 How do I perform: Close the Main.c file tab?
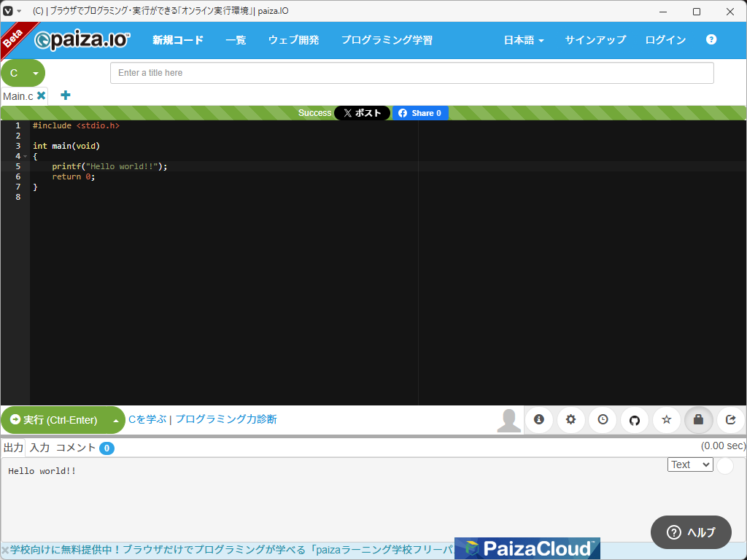tap(42, 96)
